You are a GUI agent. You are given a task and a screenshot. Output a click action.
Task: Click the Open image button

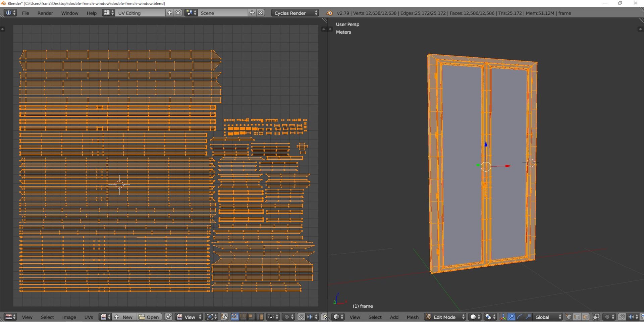click(x=149, y=317)
